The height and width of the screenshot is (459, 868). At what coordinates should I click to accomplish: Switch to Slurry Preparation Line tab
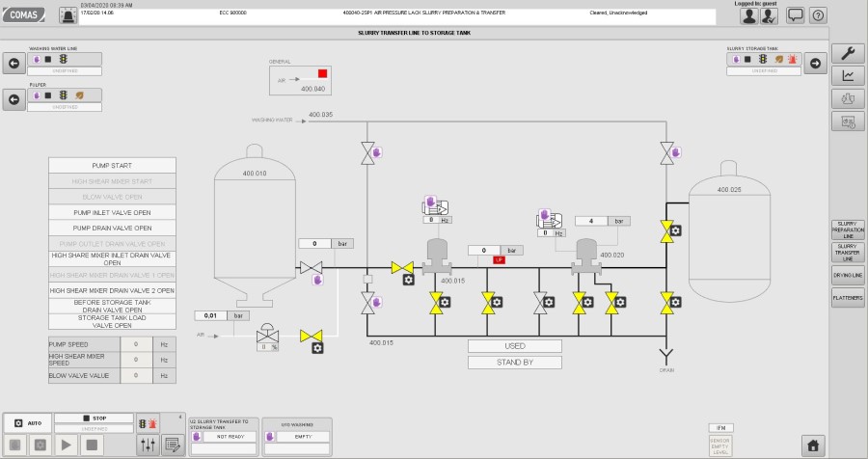coord(848,230)
